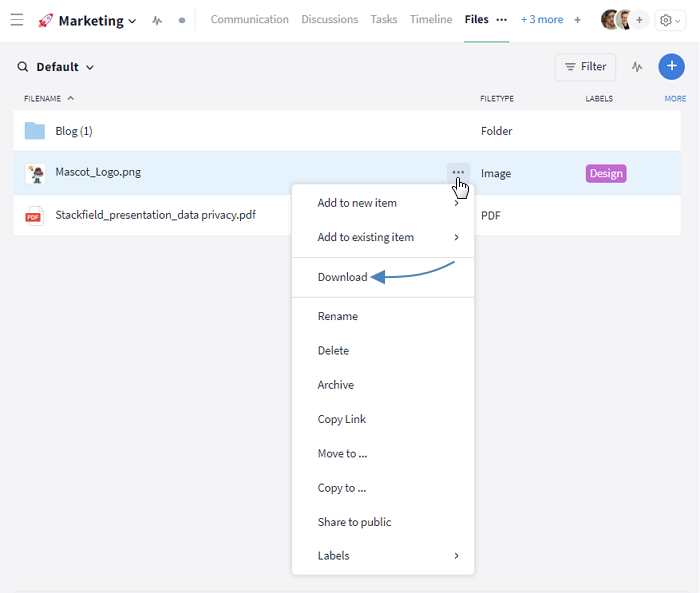Click the search magnifier icon

pyautogui.click(x=23, y=67)
